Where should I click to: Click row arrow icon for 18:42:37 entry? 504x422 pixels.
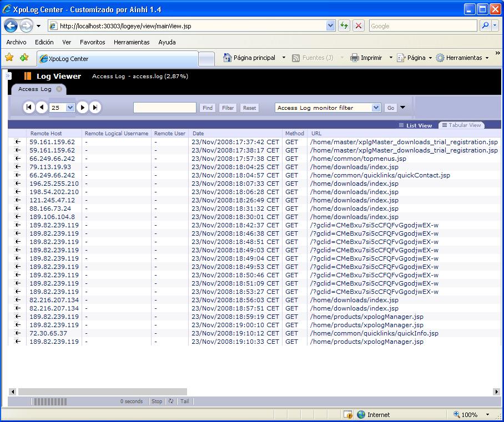17,225
